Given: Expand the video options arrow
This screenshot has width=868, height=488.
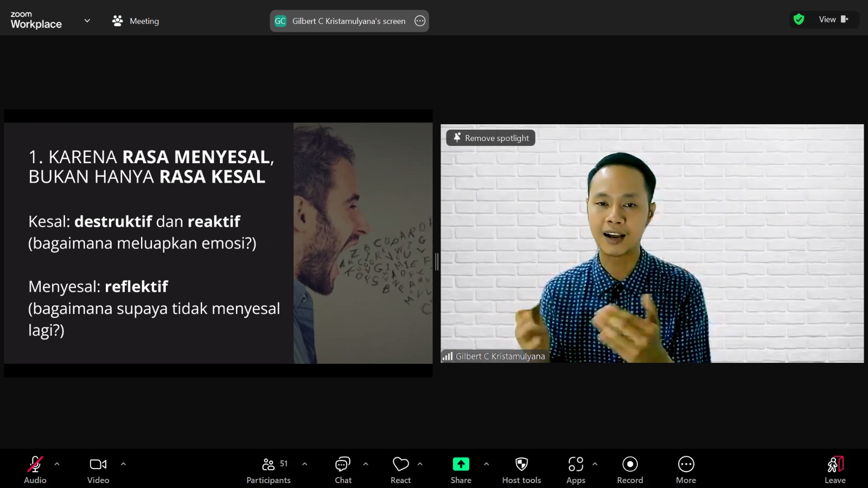Looking at the screenshot, I should tap(123, 464).
